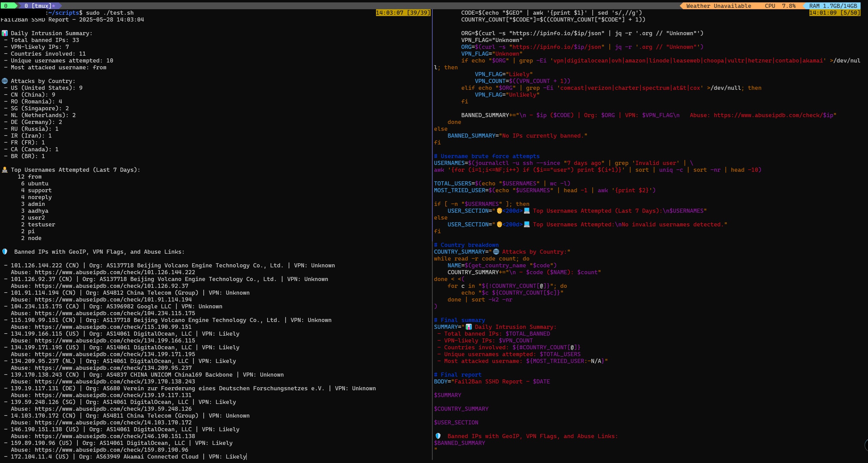Click the 'Countries involved: 11' line

point(45,54)
